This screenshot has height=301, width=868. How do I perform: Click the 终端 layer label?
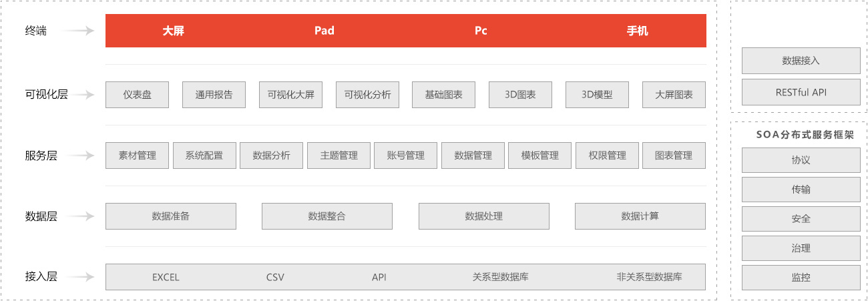coord(36,31)
